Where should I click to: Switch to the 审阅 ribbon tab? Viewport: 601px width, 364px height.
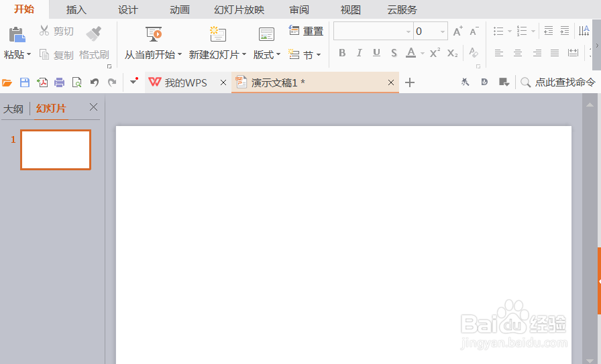[x=299, y=9]
